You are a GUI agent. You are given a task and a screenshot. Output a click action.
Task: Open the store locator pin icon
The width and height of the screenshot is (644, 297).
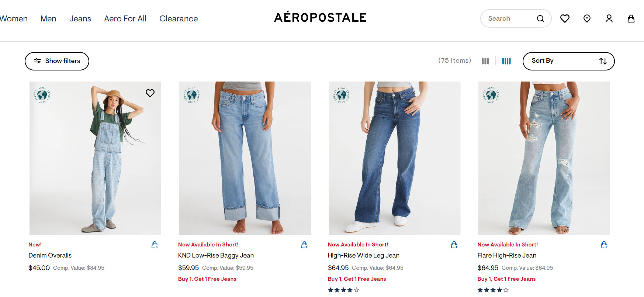pos(587,18)
